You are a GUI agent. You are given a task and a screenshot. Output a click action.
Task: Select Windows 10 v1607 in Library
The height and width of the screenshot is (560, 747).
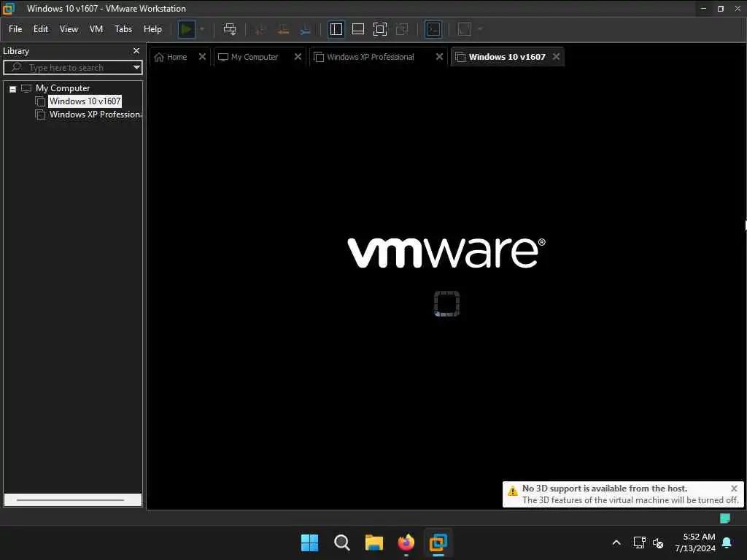(x=85, y=101)
